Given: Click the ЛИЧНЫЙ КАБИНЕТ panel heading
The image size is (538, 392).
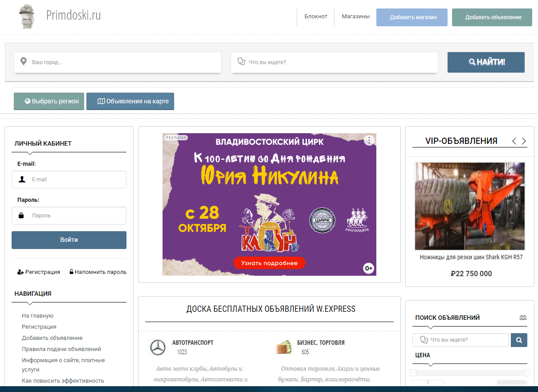Looking at the screenshot, I should (43, 143).
